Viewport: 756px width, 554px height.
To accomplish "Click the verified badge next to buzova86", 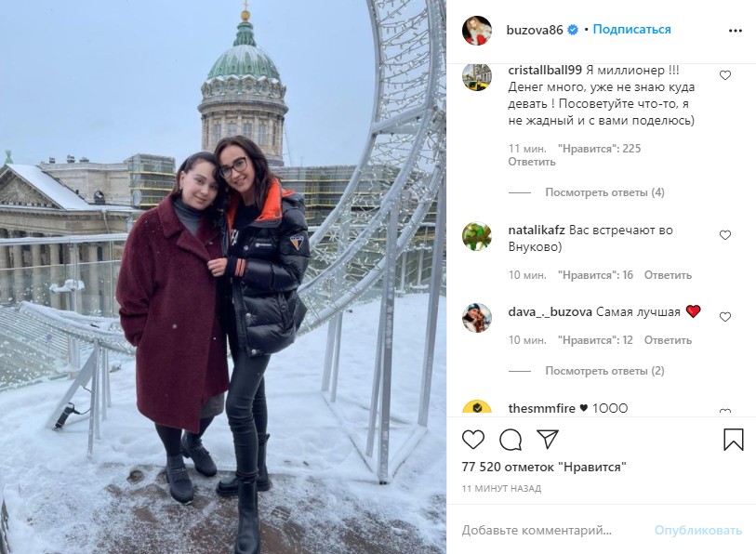I will point(572,30).
